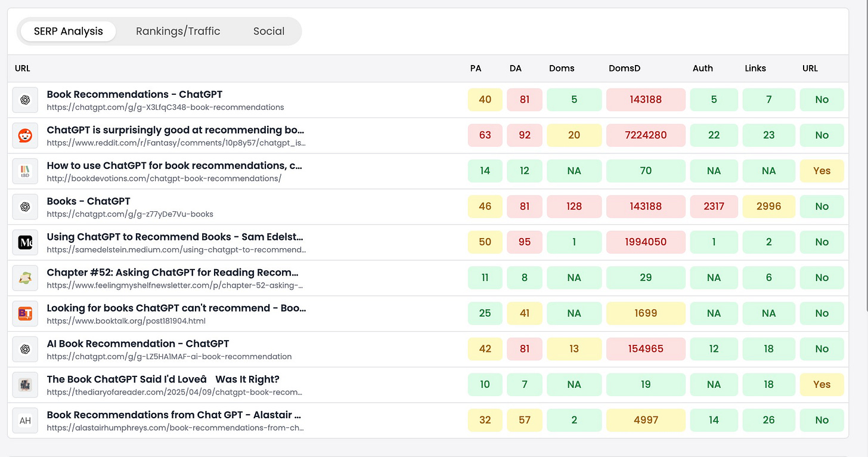Click the Medium favicon icon
This screenshot has height=457, width=868.
(x=25, y=242)
